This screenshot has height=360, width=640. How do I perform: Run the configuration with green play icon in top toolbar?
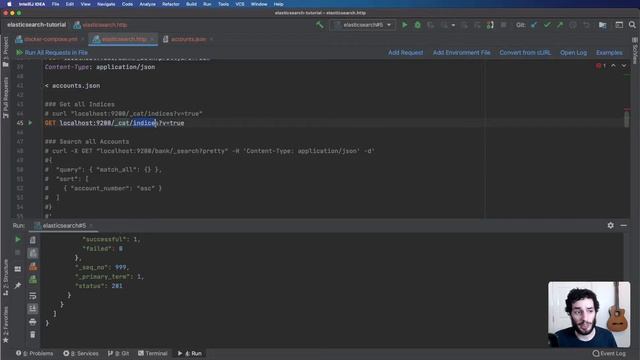click(x=404, y=25)
